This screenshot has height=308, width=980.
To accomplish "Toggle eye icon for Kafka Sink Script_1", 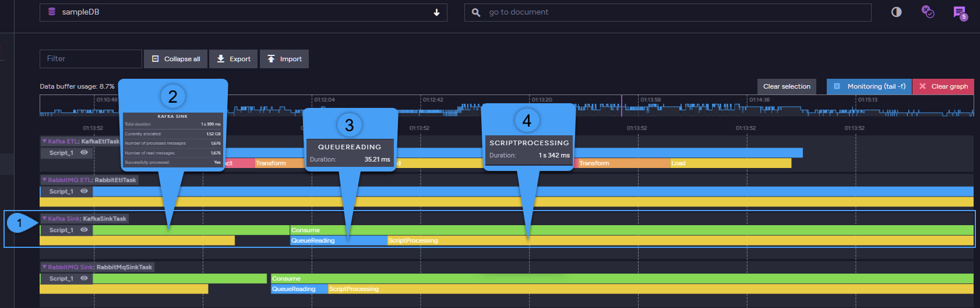I will [84, 230].
